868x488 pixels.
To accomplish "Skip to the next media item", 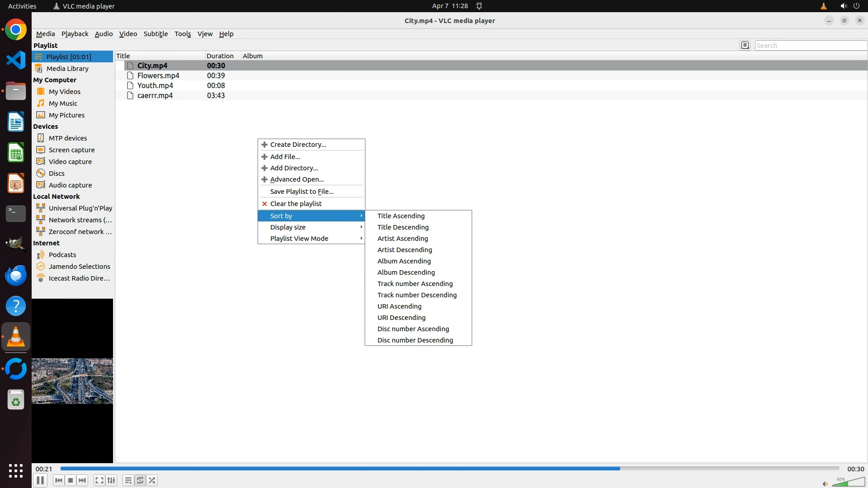I will click(x=82, y=480).
